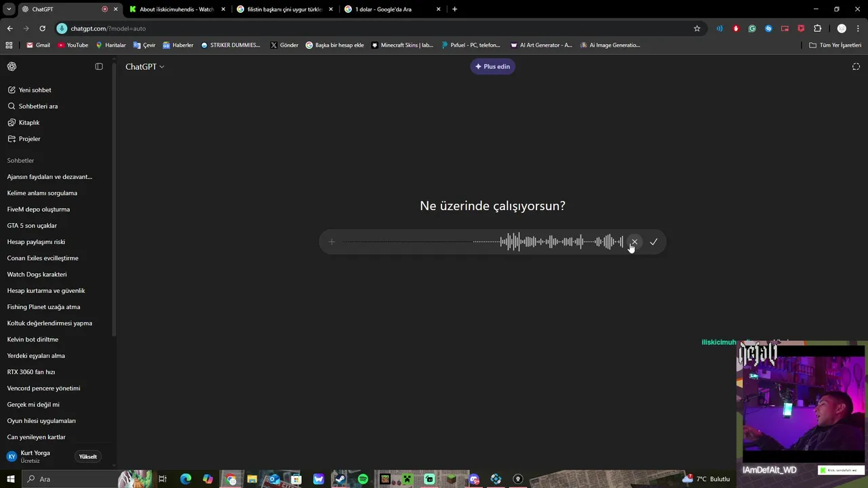The image size is (868, 488).
Task: Confirm the voice dictation with the checkmark
Action: pos(654,242)
